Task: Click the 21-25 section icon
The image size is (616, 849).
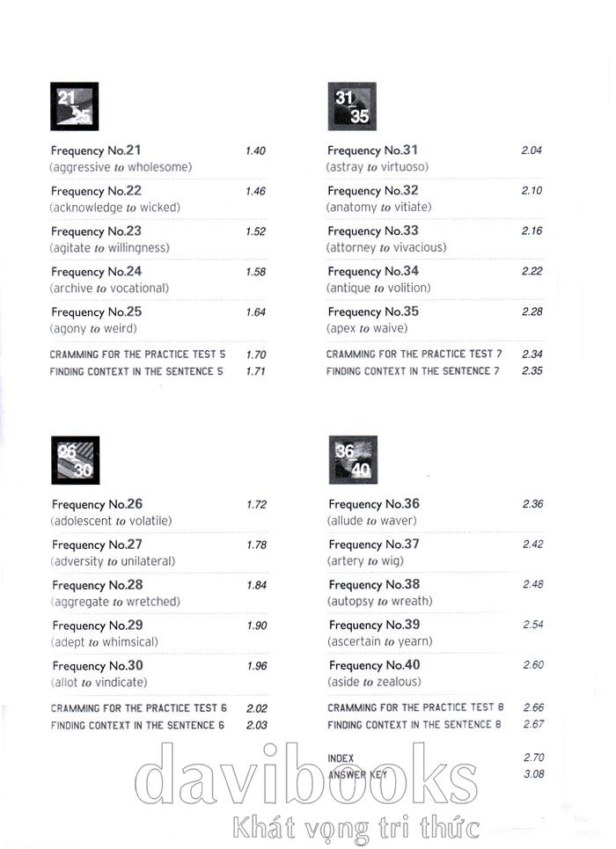Action: [75, 106]
